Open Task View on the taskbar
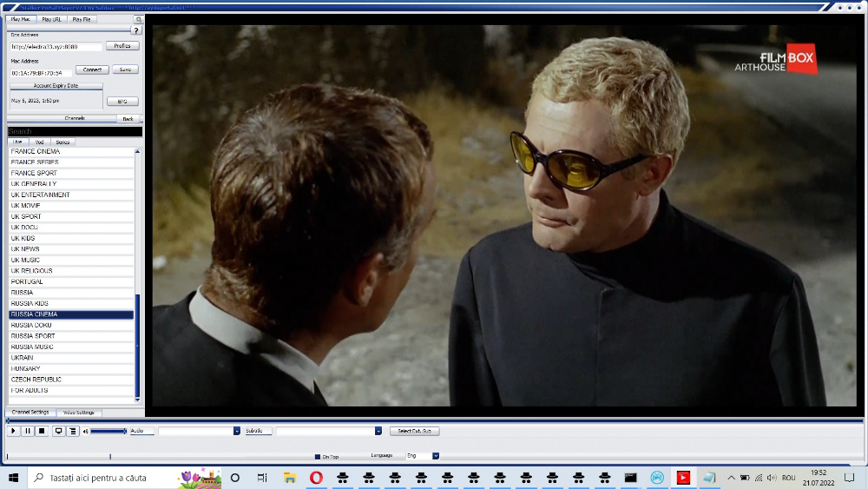868x489 pixels. pos(262,478)
